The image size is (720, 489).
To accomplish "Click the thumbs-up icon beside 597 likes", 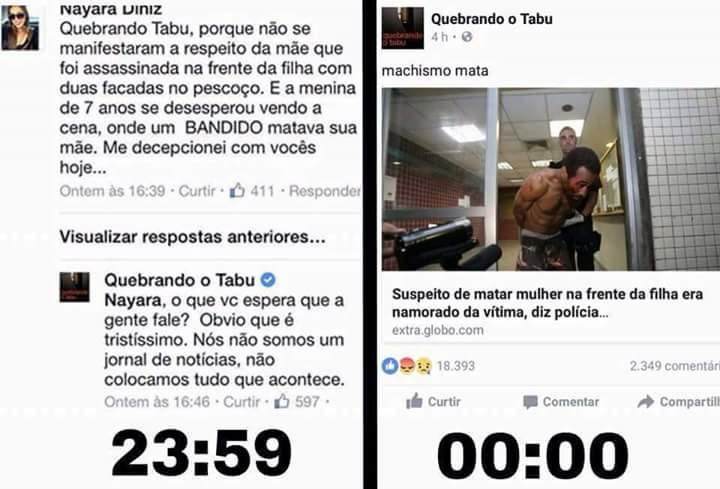I will point(281,401).
